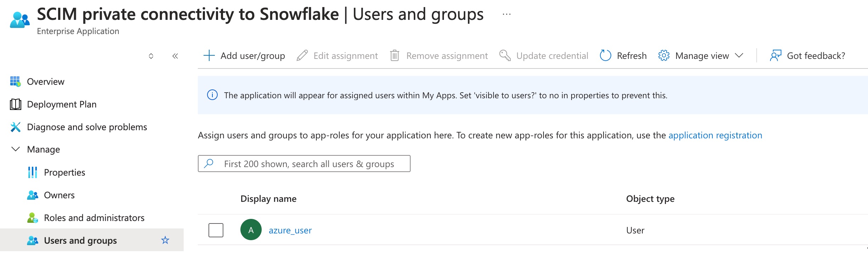Screen dimensions: 868x254
Task: Follow the application registration link
Action: coord(715,135)
